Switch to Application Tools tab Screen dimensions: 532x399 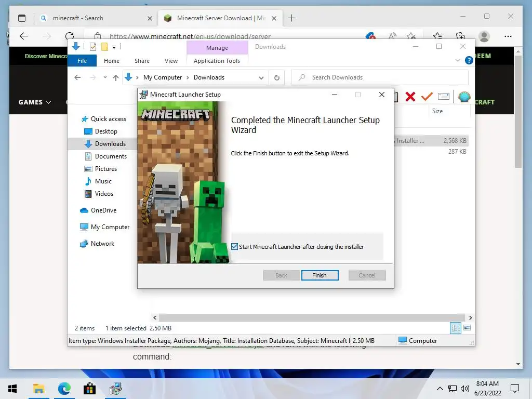tap(217, 61)
